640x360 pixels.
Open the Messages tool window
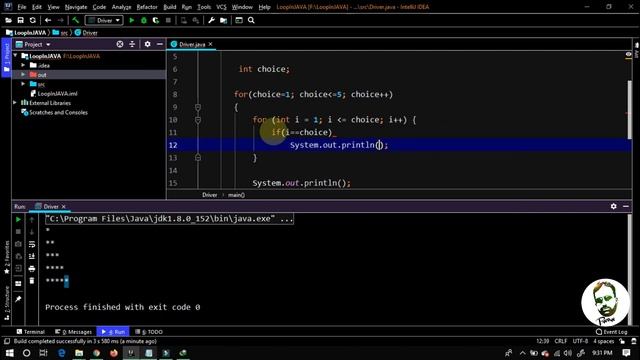(73, 332)
